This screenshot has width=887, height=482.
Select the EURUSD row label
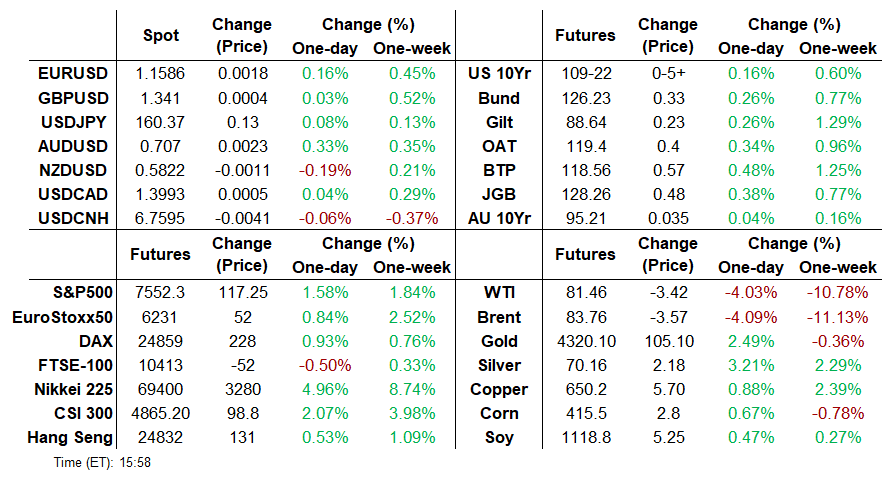coord(73,74)
